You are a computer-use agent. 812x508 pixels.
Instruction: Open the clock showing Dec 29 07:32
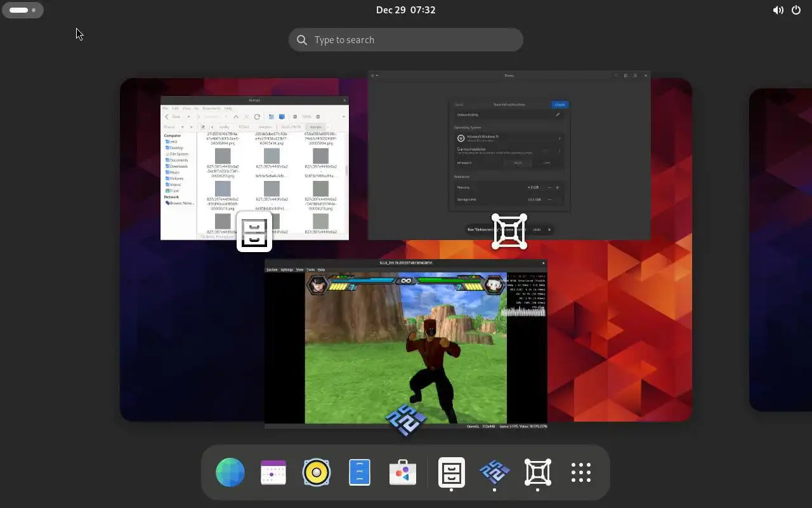[406, 10]
